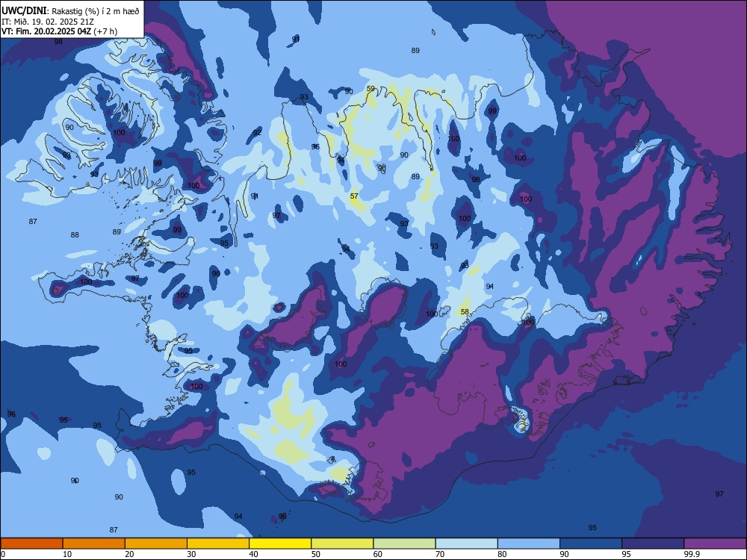This screenshot has height=560, width=747.
Task: Select the medium blue 90–95 legend swatch
Action: (591, 544)
